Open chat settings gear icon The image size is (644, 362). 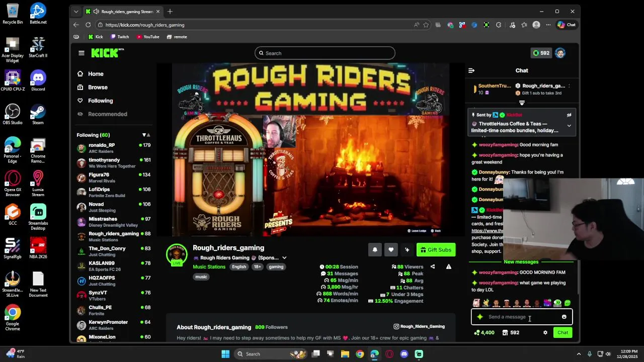545,332
